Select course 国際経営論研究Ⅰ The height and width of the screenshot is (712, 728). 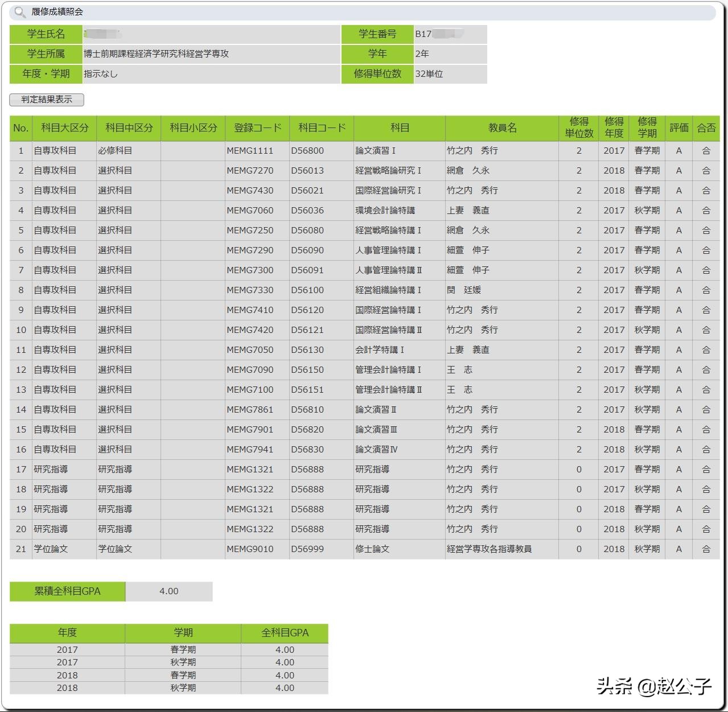(388, 191)
